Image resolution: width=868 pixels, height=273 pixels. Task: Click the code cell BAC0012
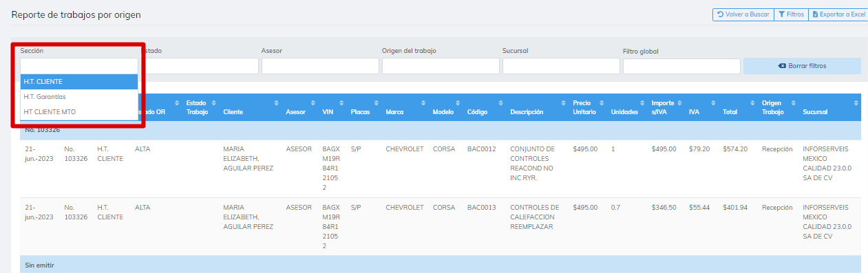481,149
